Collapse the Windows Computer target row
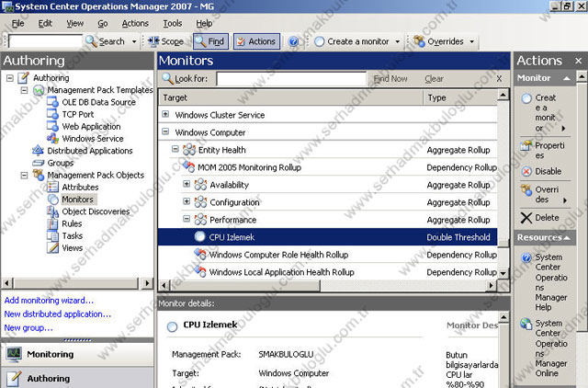Viewport: 588px width, 388px height. coord(165,131)
